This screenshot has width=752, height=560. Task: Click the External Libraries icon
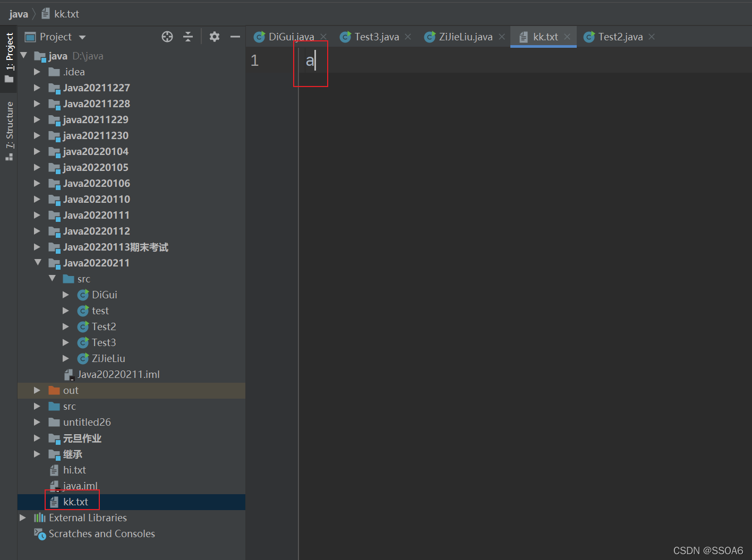tap(40, 518)
